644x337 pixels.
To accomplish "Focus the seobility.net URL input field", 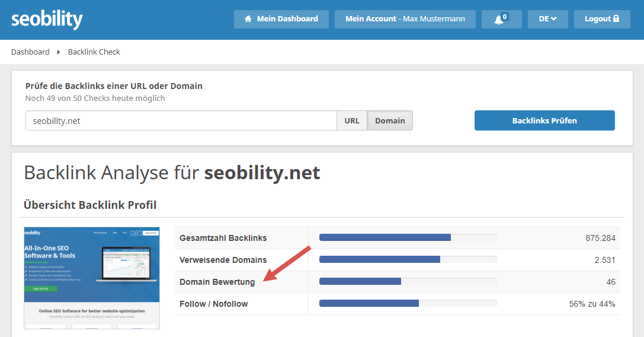I will click(x=181, y=120).
